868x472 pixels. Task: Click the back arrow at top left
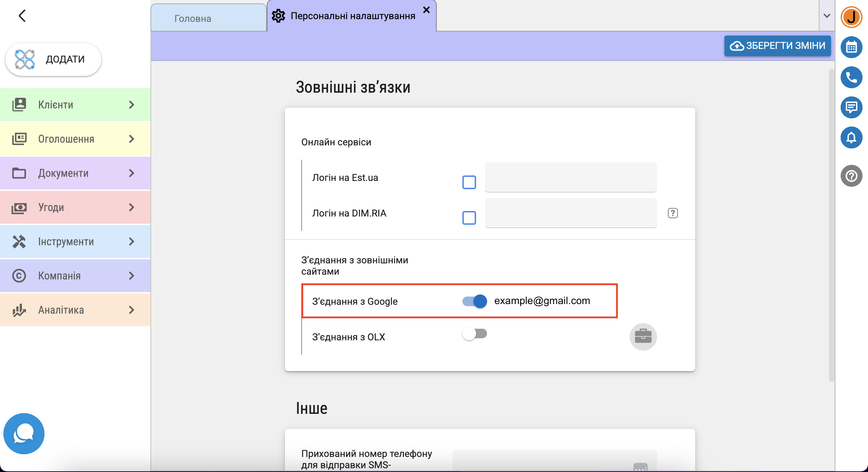(22, 16)
